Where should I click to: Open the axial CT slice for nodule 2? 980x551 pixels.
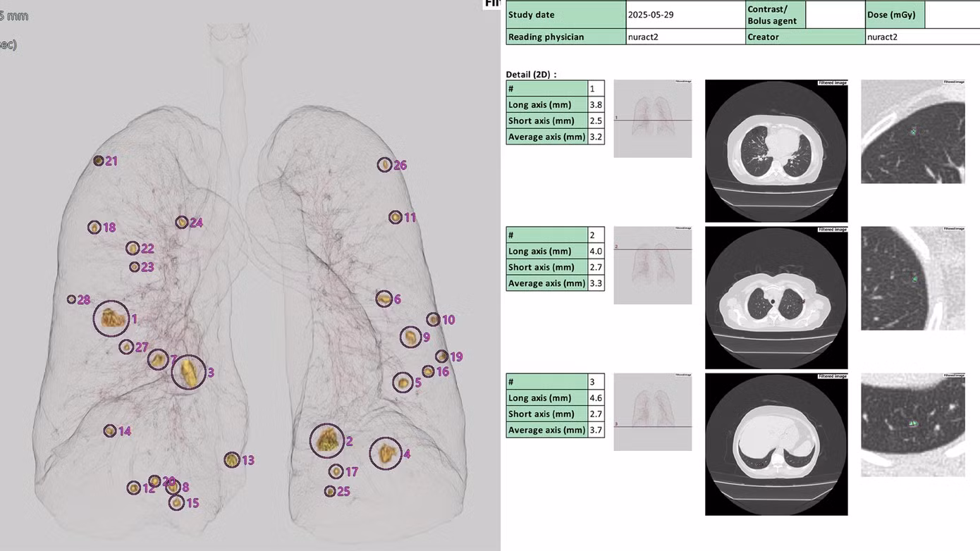click(776, 297)
